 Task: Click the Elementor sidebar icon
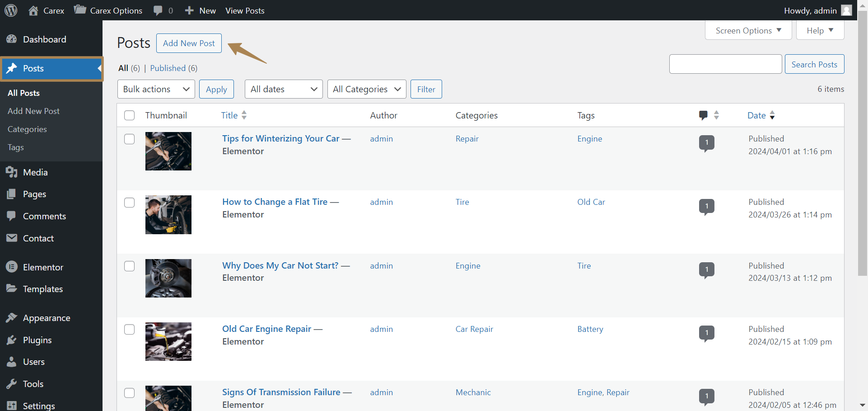[x=12, y=267]
